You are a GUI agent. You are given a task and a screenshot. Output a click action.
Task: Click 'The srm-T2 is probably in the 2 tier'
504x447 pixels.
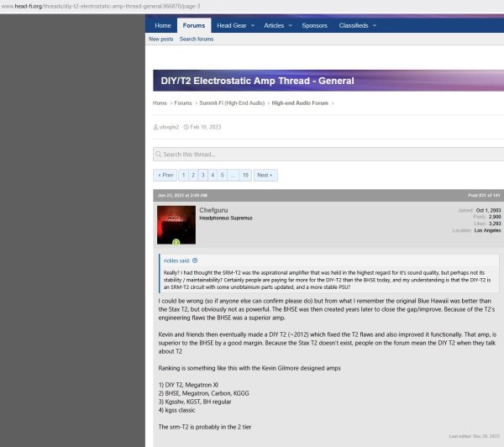(205, 427)
